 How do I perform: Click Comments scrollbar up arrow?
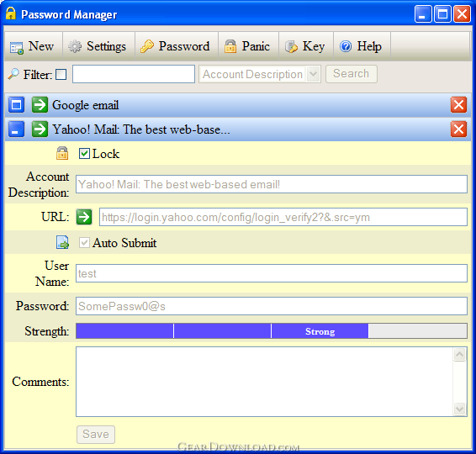[x=460, y=355]
